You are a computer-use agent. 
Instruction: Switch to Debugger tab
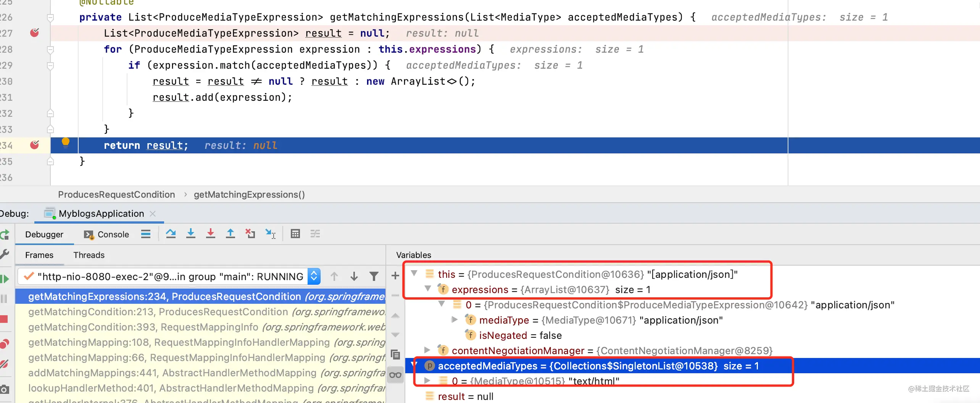[44, 234]
